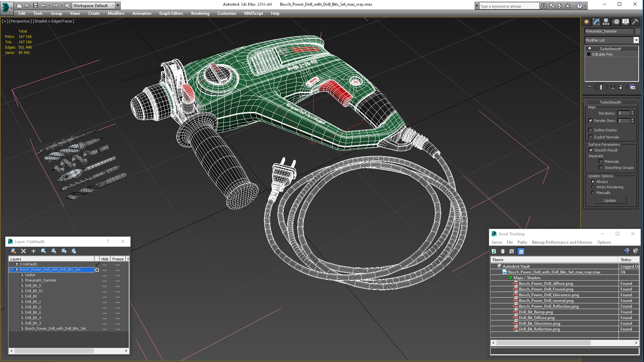Screen dimensions: 644x362
Task: Click the Redo arrow icon
Action: (55, 5)
